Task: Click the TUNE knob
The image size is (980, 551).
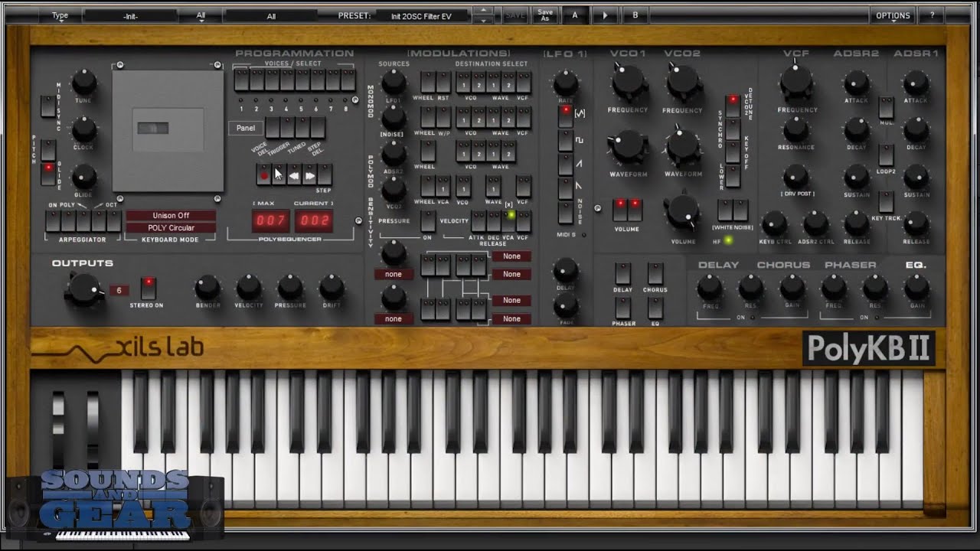Action: point(83,82)
